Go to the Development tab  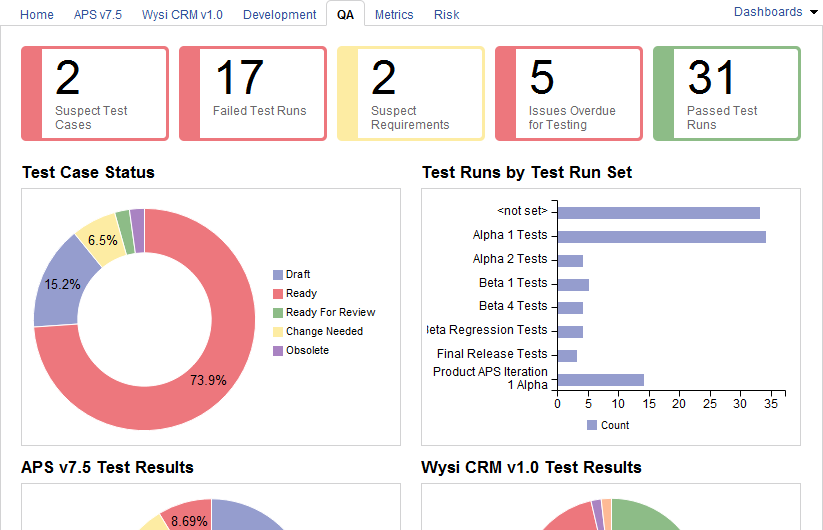pos(279,15)
